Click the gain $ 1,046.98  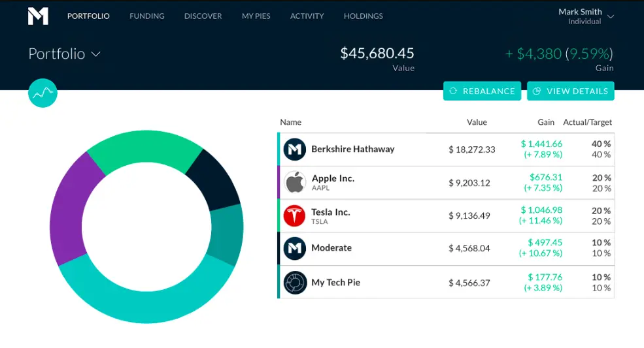click(x=541, y=210)
